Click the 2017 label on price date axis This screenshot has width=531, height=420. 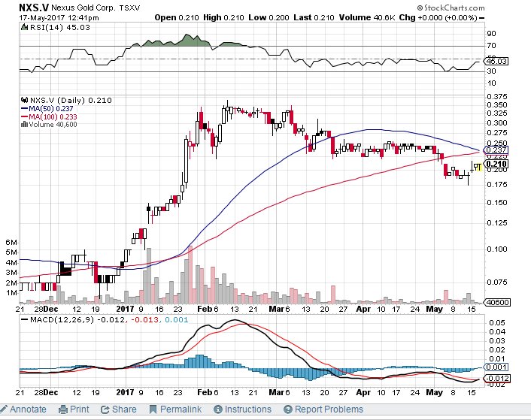(126, 309)
